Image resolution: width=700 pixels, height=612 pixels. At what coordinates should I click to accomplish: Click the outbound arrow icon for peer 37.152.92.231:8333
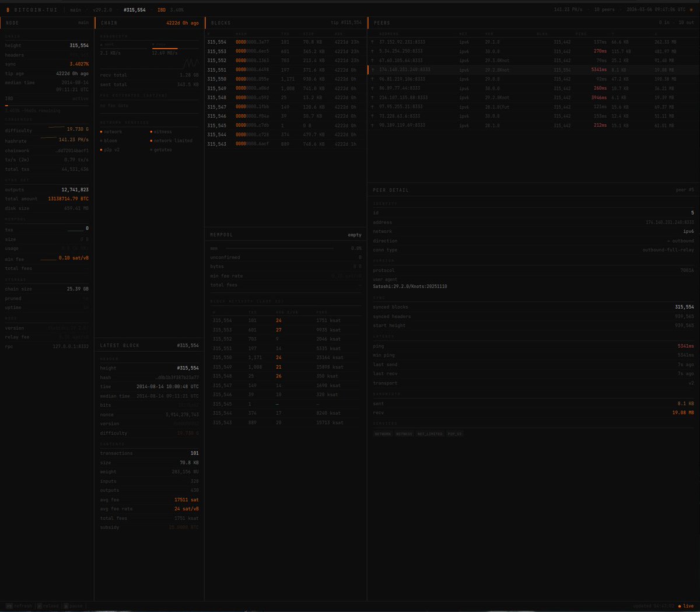(x=373, y=42)
